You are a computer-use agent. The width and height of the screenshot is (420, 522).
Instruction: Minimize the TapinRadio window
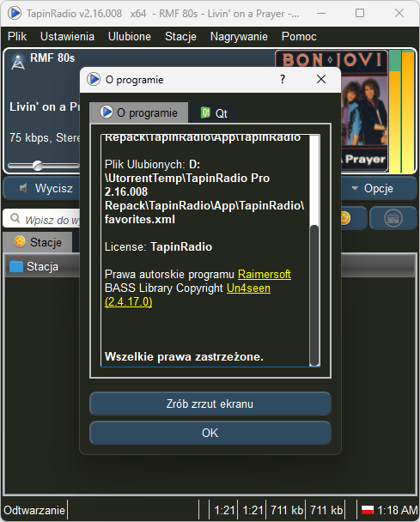(x=320, y=14)
